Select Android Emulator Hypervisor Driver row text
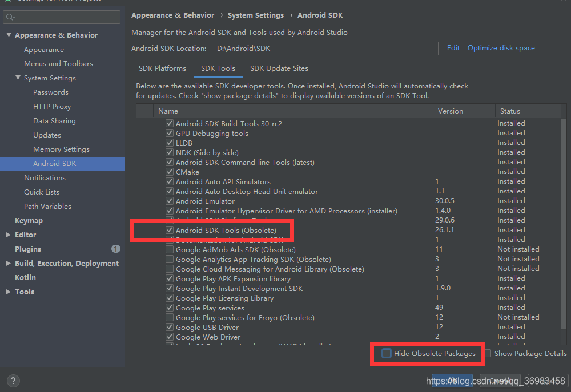 [286, 211]
